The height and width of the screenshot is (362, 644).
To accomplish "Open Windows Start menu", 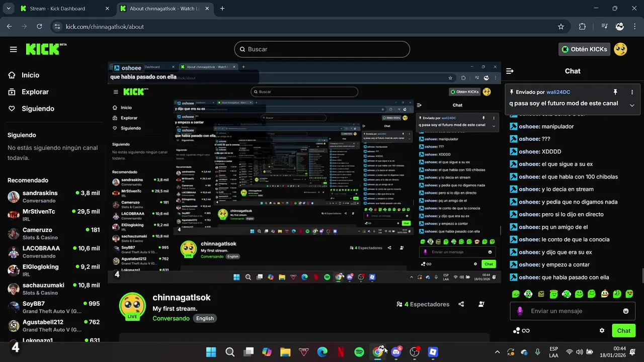I will point(211,352).
